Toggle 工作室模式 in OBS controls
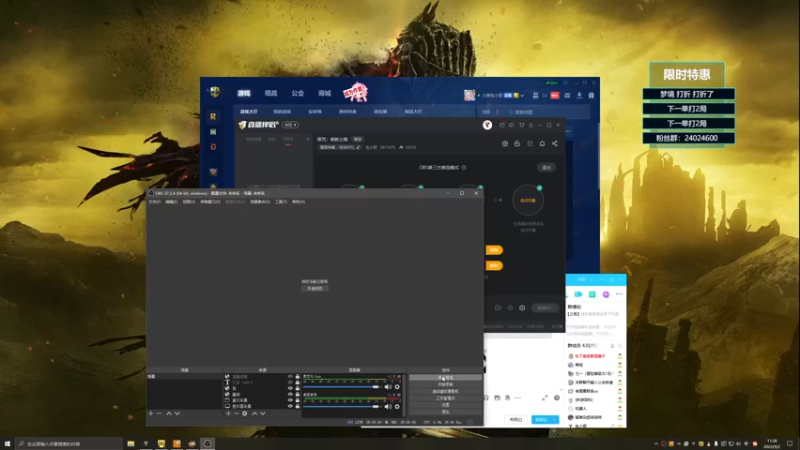This screenshot has height=450, width=800. point(445,398)
